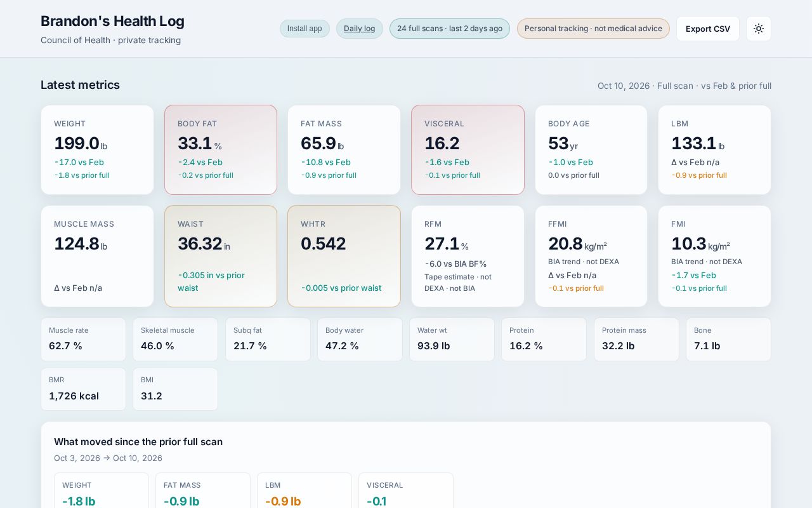Click the Brandon's Health Log title
The width and height of the screenshot is (812, 508).
click(112, 21)
